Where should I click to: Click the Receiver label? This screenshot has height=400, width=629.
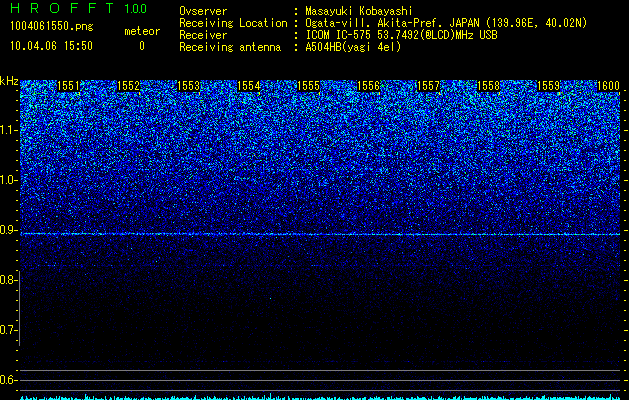[203, 35]
